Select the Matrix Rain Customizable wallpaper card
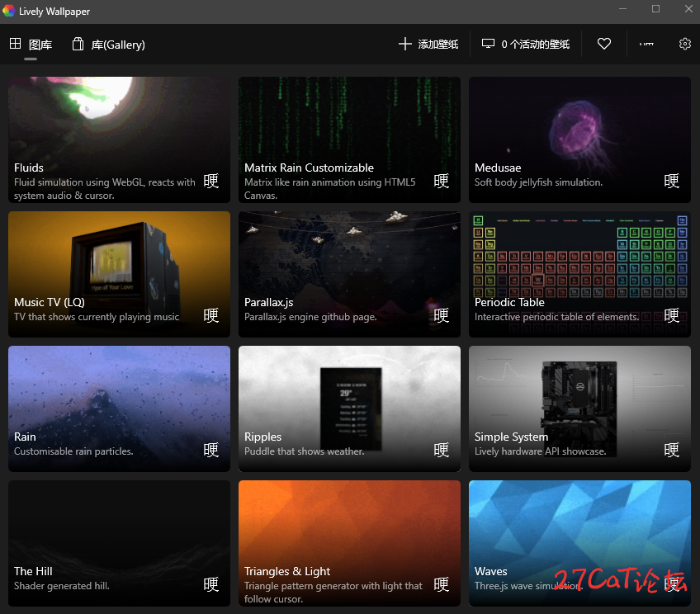Viewport: 700px width, 614px height. [349, 139]
